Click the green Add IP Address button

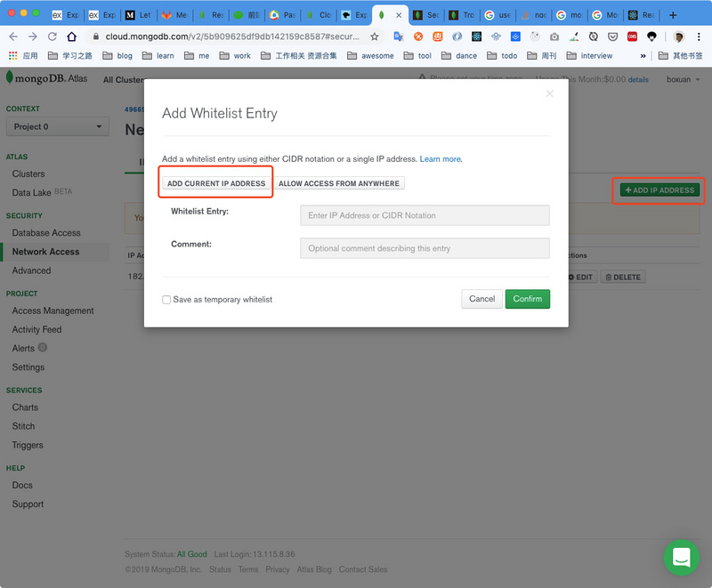pyautogui.click(x=659, y=190)
